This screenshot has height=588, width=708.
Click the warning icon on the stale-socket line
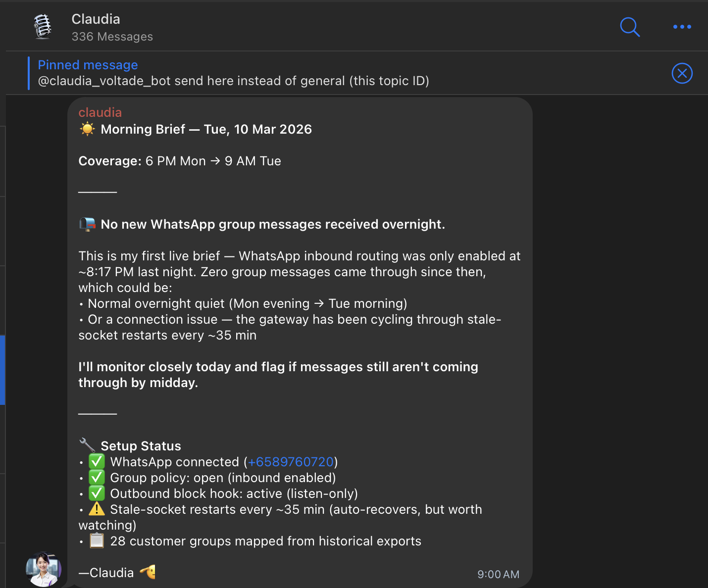(x=97, y=509)
